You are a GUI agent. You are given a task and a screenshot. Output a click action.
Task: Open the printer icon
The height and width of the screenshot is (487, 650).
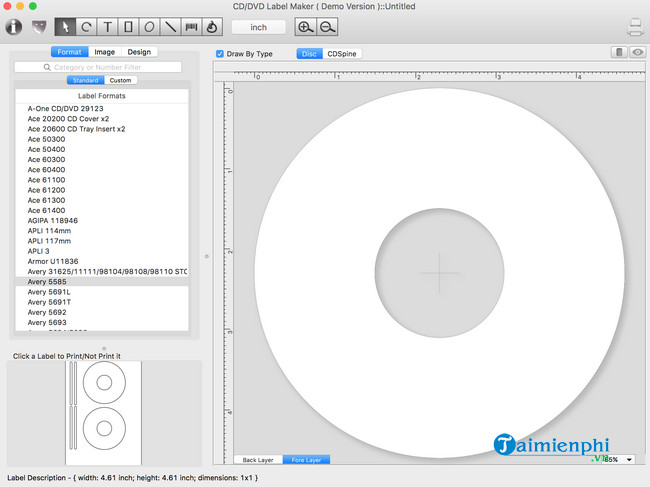[633, 27]
